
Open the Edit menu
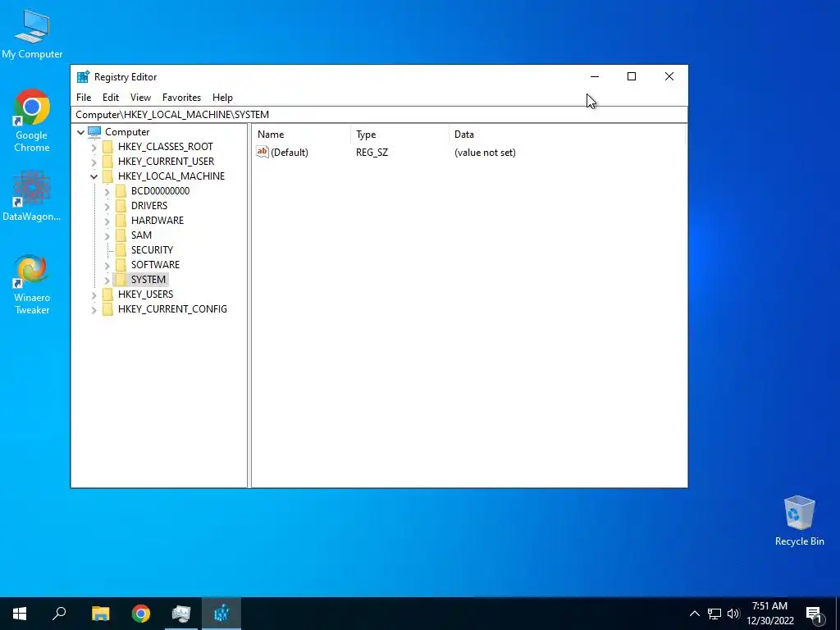(111, 98)
